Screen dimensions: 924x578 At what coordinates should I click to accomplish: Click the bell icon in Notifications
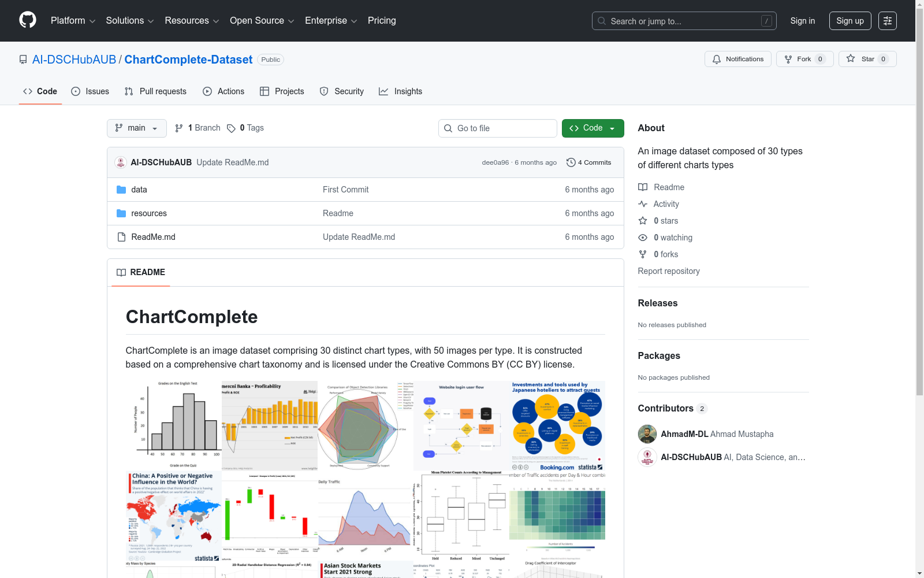[717, 59]
